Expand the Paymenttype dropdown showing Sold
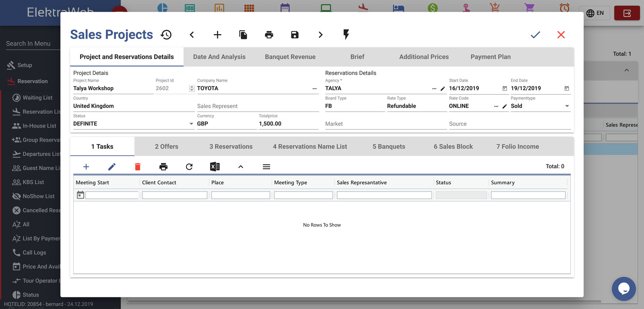This screenshot has width=644, height=309. click(567, 106)
